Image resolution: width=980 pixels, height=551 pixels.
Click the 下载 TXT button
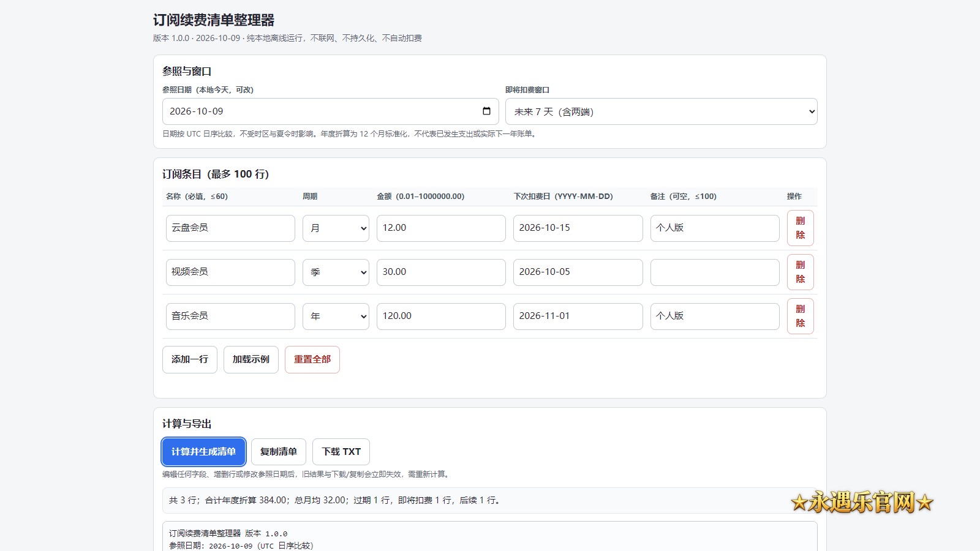[341, 452]
